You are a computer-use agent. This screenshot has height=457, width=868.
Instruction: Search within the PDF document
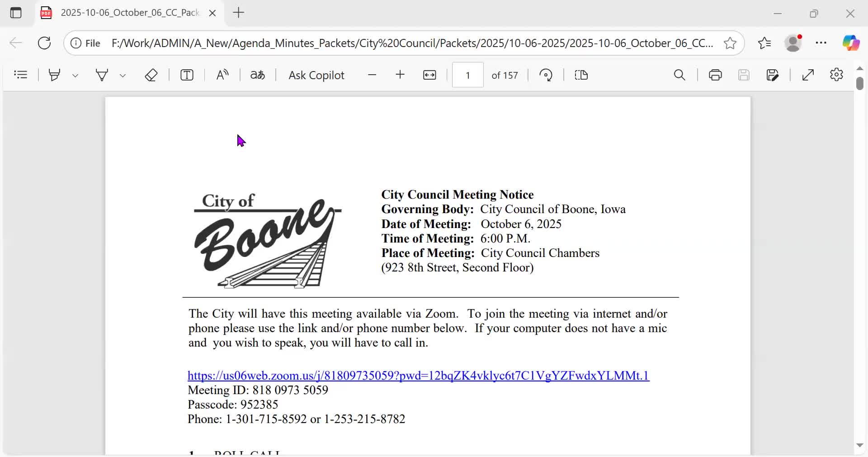click(x=680, y=75)
